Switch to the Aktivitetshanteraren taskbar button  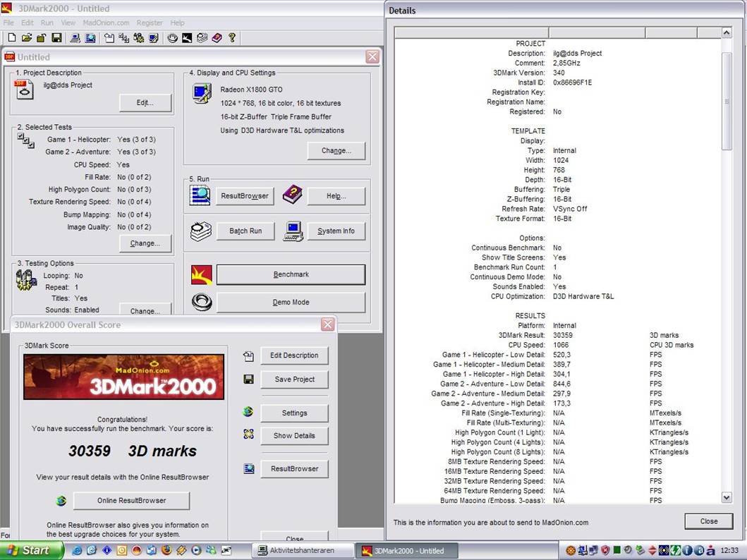pos(303,550)
